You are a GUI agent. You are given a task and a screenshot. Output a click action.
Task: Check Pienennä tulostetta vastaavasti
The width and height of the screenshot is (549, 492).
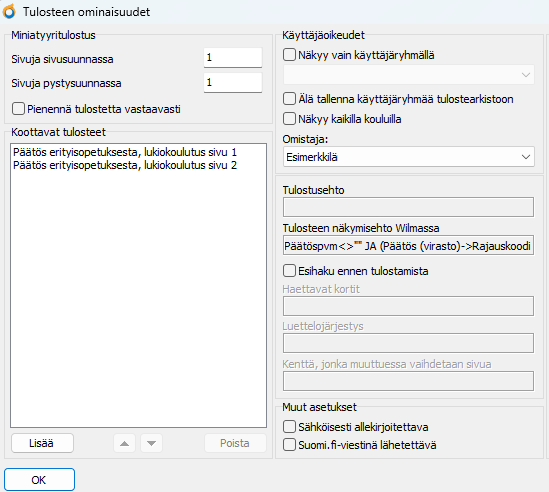tap(18, 109)
